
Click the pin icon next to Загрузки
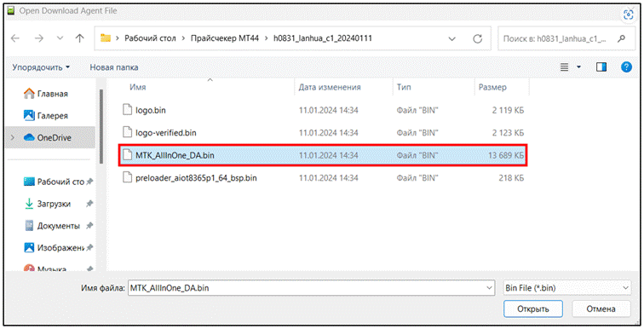pyautogui.click(x=89, y=204)
